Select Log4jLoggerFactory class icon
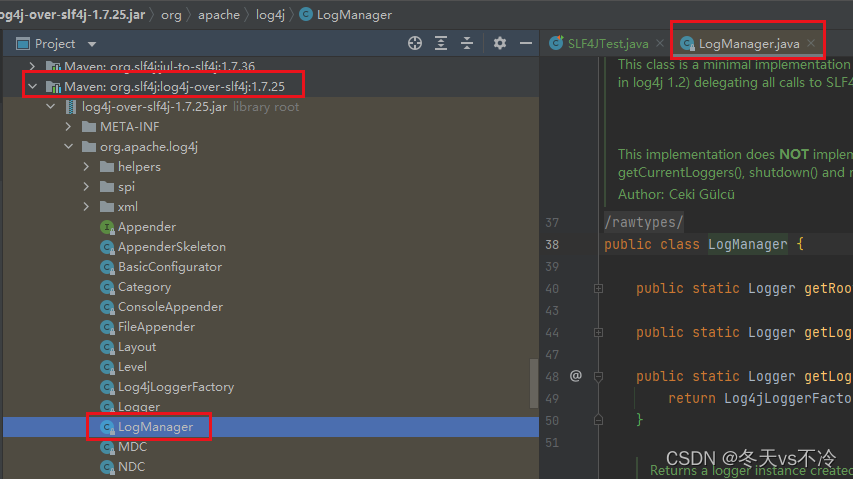Screen dimensions: 853x479 (107, 387)
